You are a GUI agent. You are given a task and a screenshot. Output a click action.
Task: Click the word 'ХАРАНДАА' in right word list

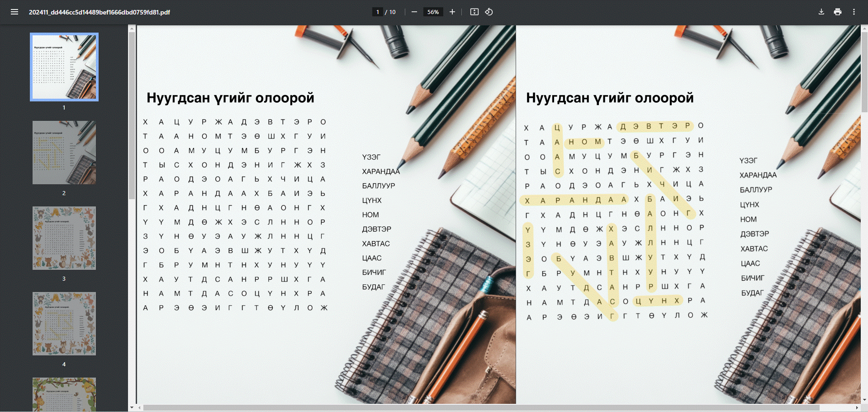(758, 175)
